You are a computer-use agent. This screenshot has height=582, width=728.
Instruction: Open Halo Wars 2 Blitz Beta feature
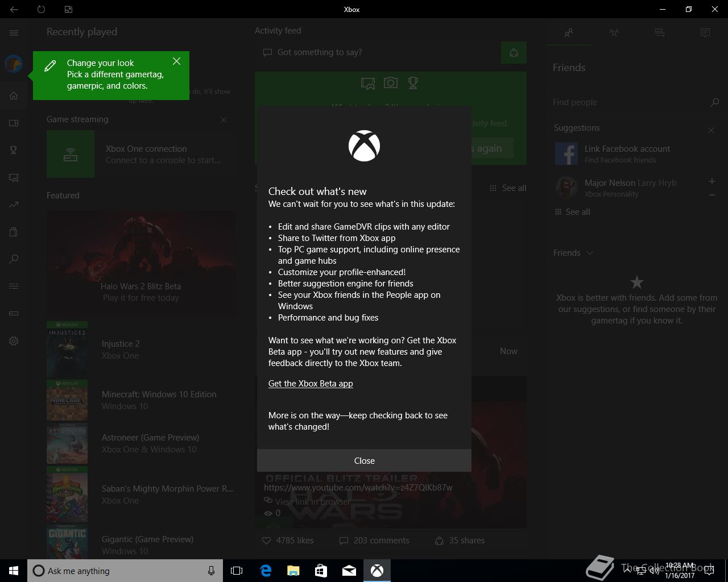[x=141, y=263]
